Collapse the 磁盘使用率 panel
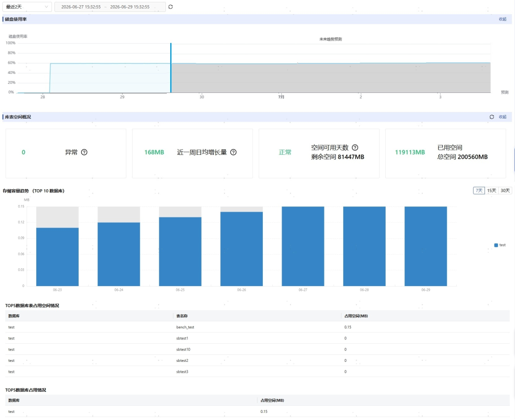This screenshot has width=515, height=420. pos(503,19)
